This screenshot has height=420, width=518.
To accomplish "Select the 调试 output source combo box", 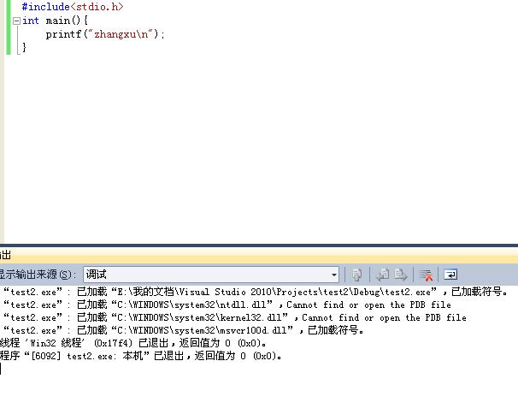I will 211,275.
